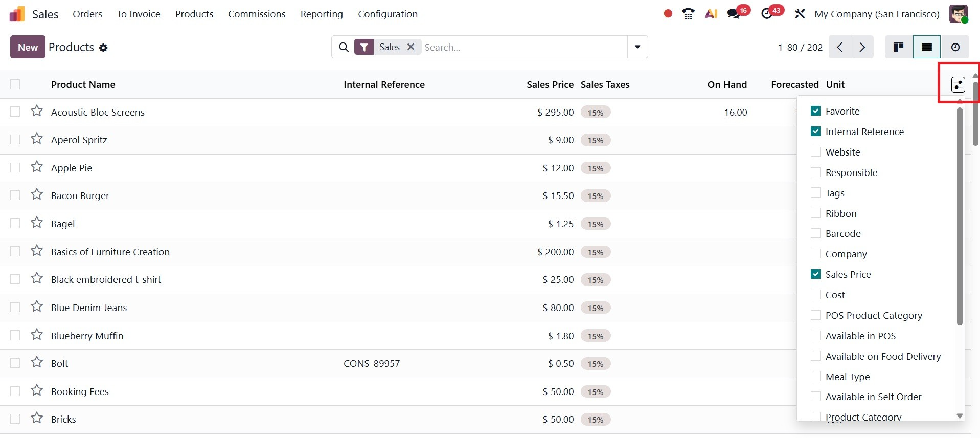This screenshot has width=980, height=438.
Task: Star Acoustic Bloc Screens as favorite
Action: [x=37, y=111]
